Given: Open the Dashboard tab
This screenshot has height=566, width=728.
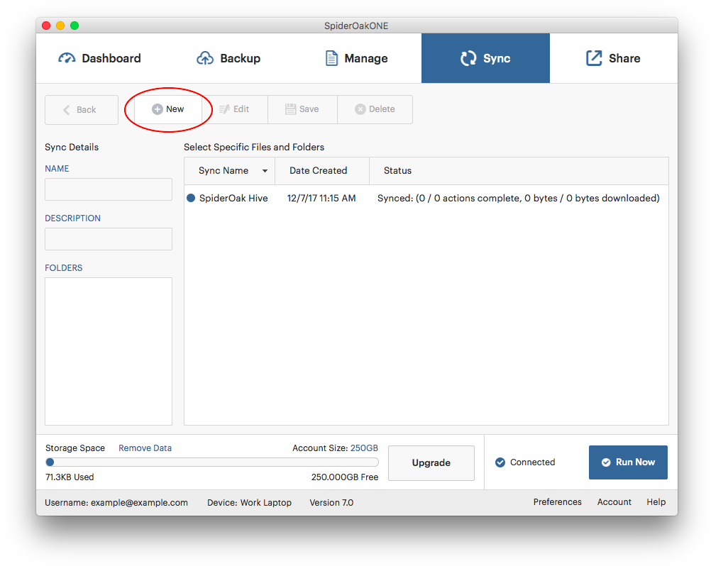Looking at the screenshot, I should [x=100, y=58].
